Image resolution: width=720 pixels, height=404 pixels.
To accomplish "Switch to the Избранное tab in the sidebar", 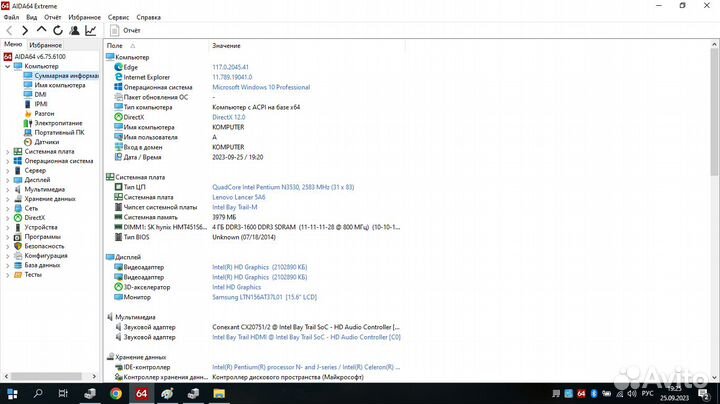I will [x=45, y=45].
